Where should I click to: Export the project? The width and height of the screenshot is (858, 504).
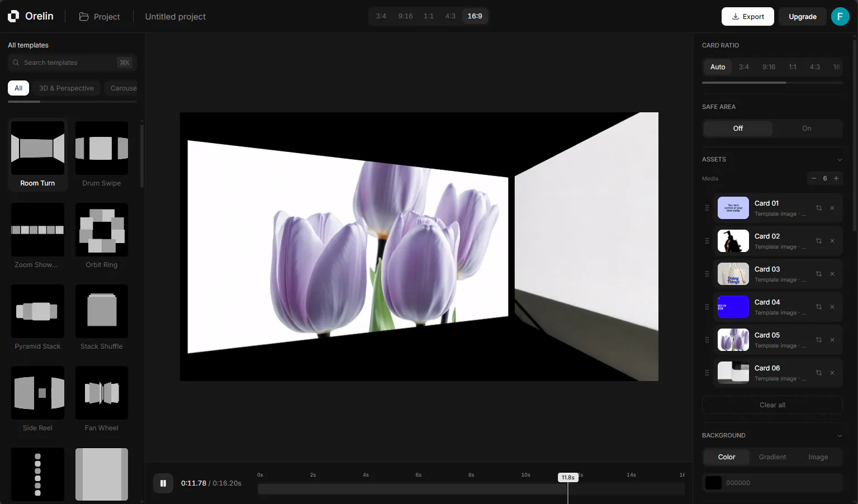tap(748, 17)
